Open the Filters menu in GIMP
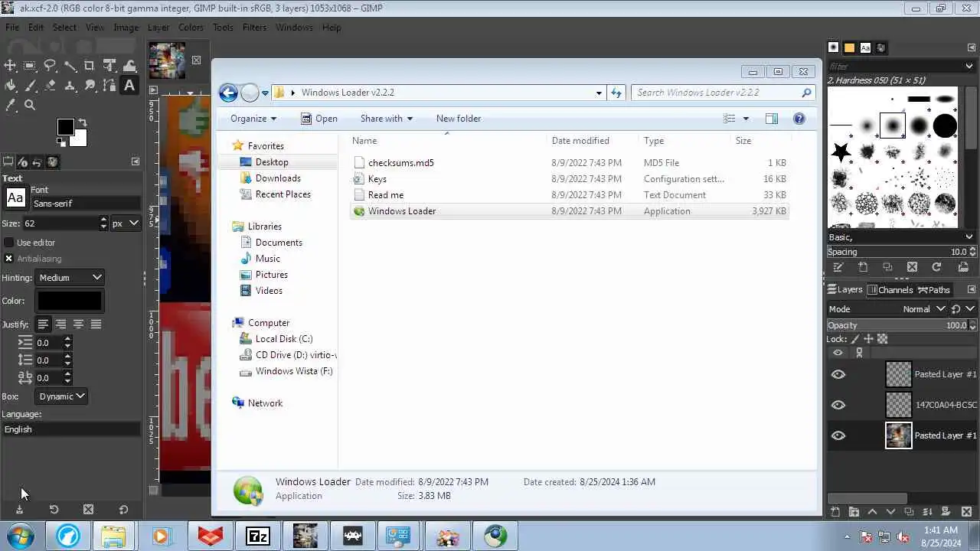Image resolution: width=980 pixels, height=551 pixels. 254,28
